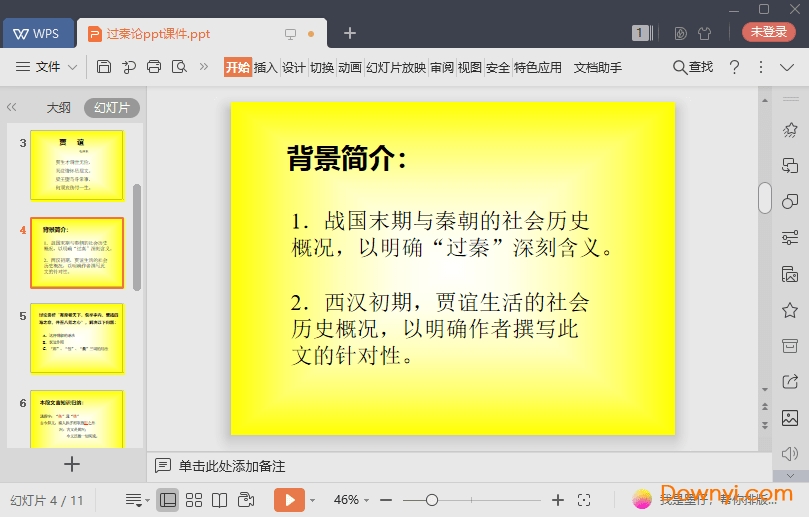The height and width of the screenshot is (517, 809).
Task: Add a new slide with plus button
Action: [72, 464]
